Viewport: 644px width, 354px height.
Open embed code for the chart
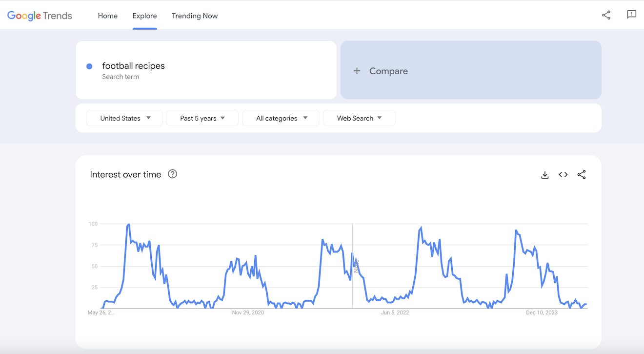click(x=563, y=175)
